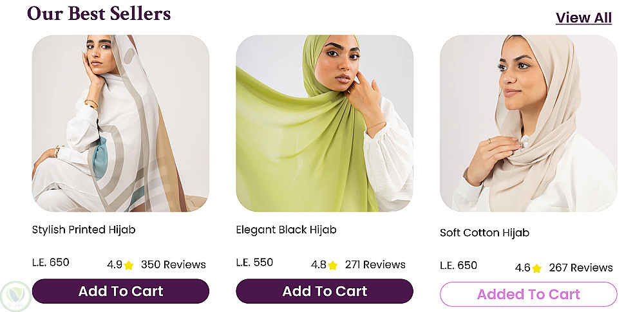Open the green Elegant Black Hijab image
The width and height of the screenshot is (644, 312).
[325, 124]
